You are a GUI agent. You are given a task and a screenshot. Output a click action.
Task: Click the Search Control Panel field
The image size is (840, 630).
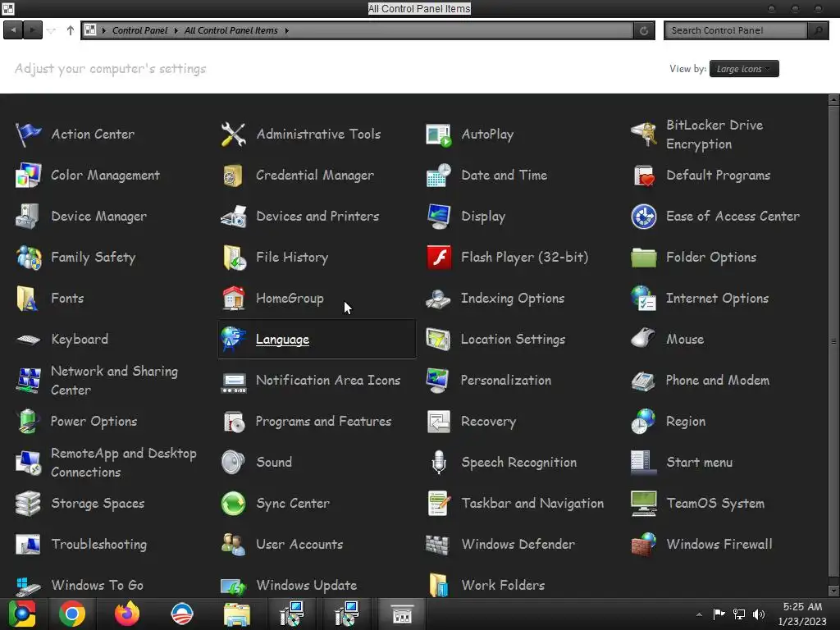point(736,30)
